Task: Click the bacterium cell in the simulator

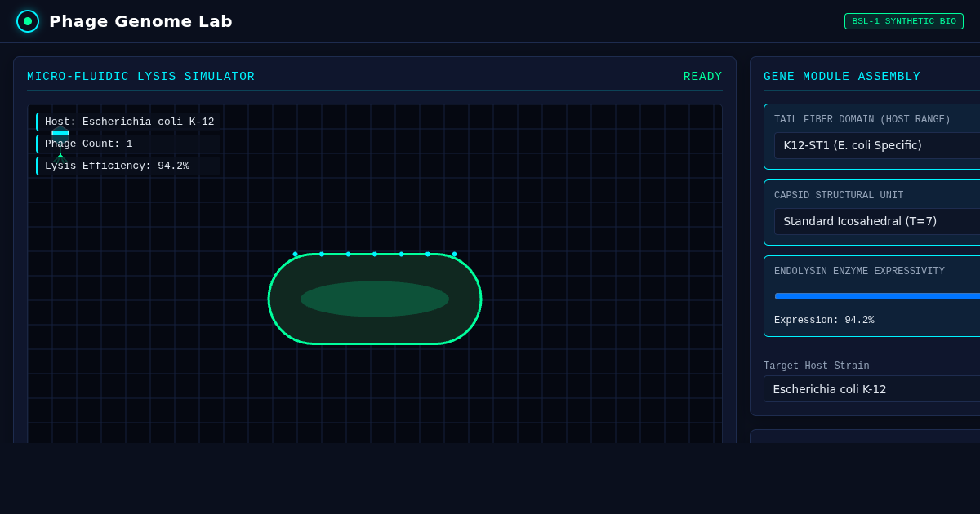Action: [x=375, y=299]
